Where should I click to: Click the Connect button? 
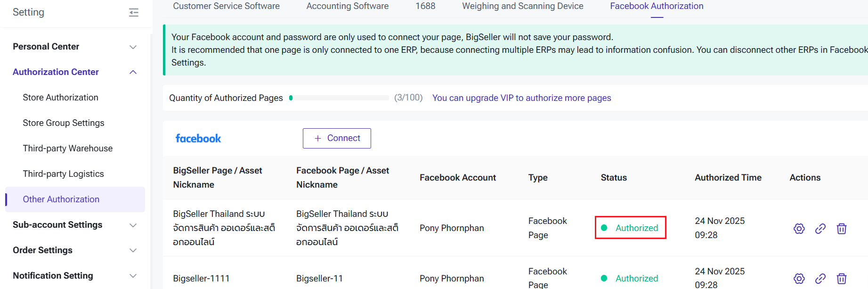pyautogui.click(x=337, y=138)
